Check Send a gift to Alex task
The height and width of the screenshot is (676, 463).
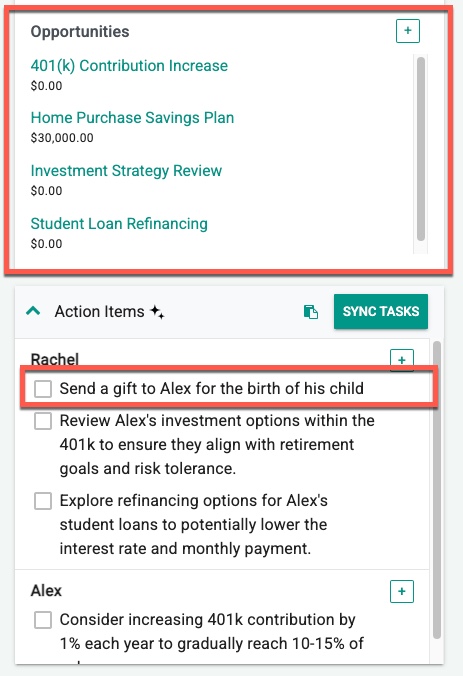(43, 388)
